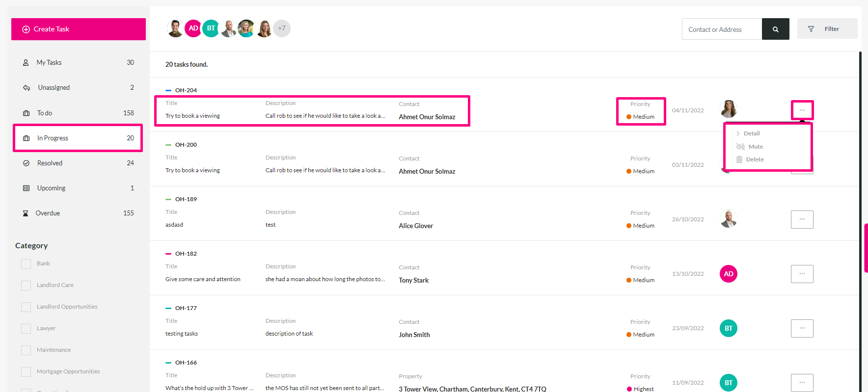Open three-dots menu for task OH-177
868x392 pixels.
coord(802,328)
